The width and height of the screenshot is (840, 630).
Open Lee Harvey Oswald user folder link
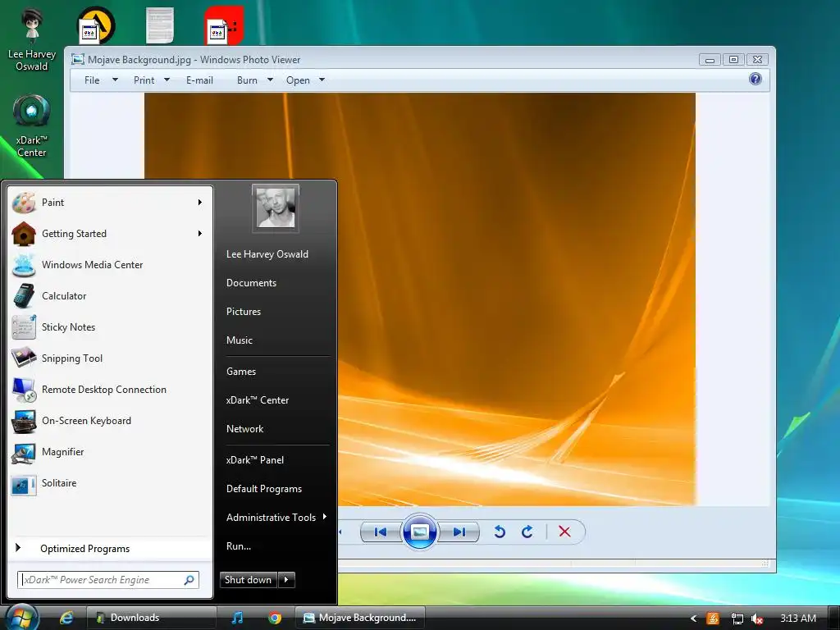click(x=267, y=254)
